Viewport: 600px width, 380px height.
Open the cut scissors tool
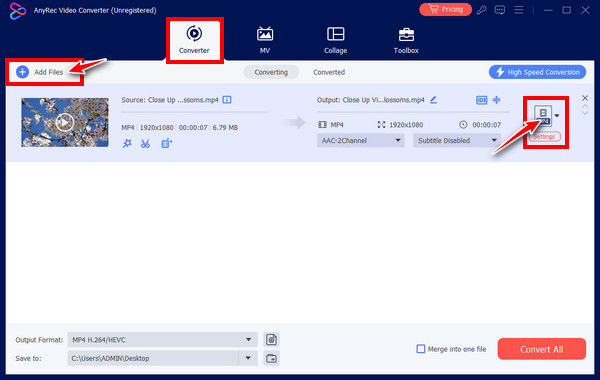(145, 144)
